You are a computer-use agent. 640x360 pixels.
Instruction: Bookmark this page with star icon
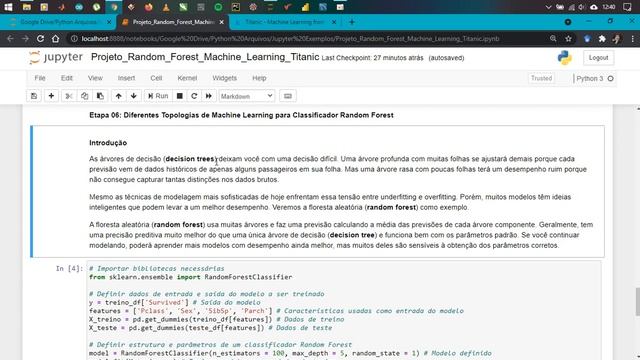pos(568,39)
